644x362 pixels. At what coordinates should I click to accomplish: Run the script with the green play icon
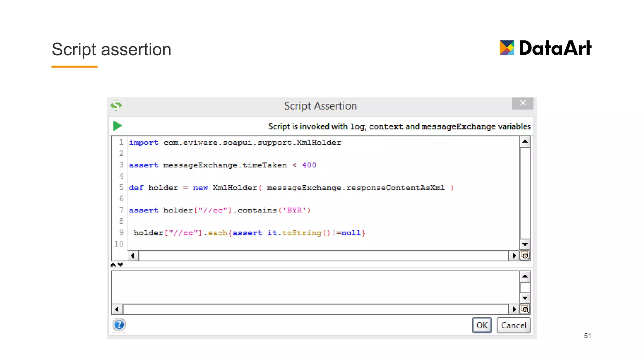pyautogui.click(x=117, y=126)
